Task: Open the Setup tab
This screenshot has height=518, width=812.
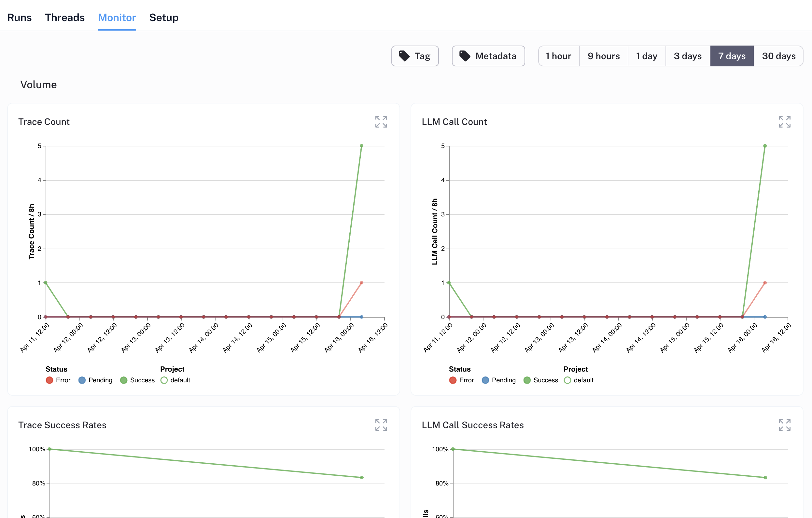Action: [164, 17]
